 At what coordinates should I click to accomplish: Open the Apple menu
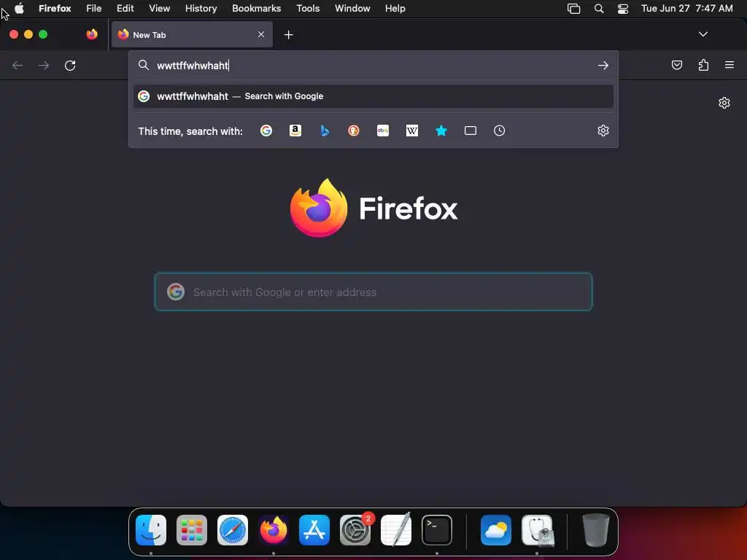[x=20, y=8]
